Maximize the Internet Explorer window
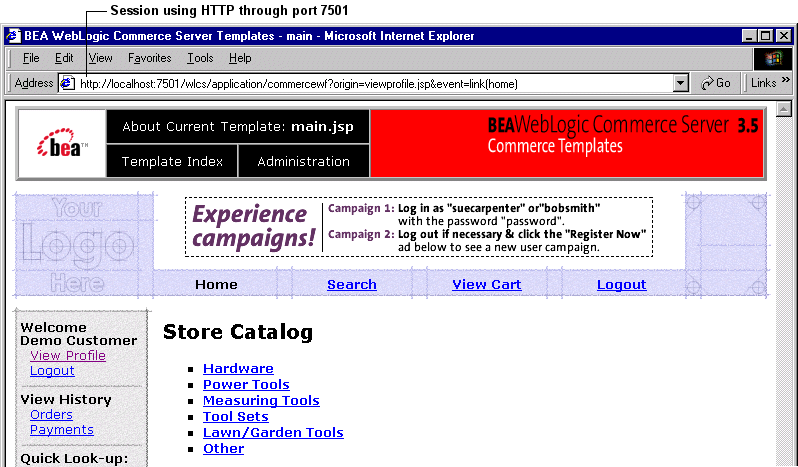This screenshot has height=467, width=798. (765, 36)
